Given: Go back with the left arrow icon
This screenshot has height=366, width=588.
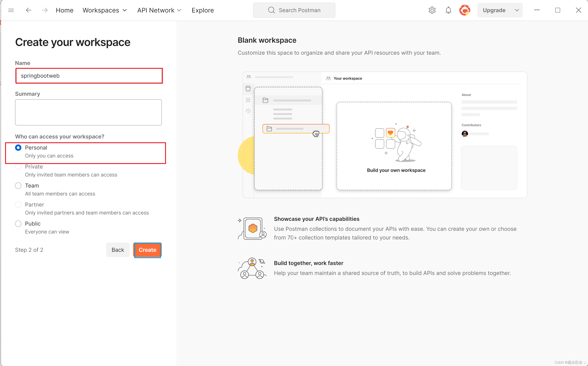Looking at the screenshot, I should [29, 10].
